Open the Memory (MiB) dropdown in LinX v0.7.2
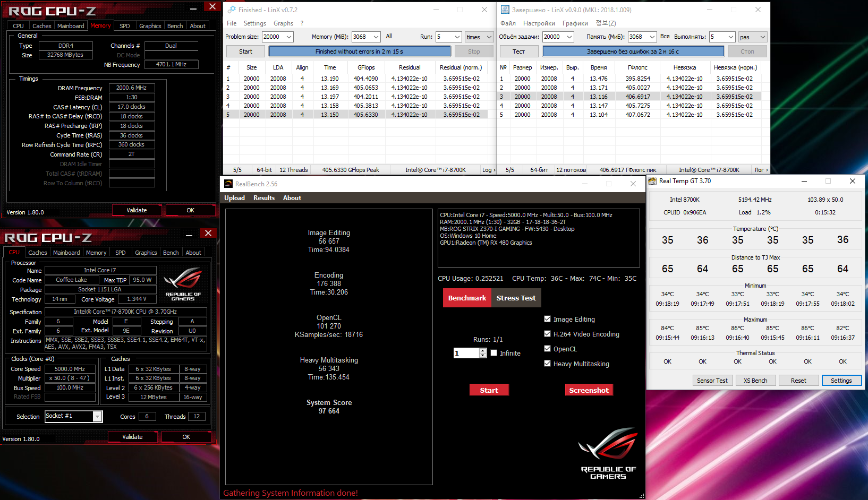 [x=376, y=37]
